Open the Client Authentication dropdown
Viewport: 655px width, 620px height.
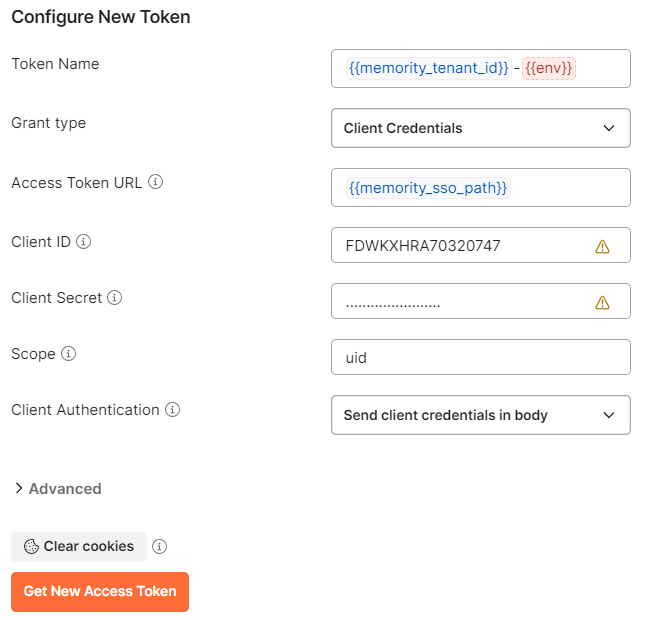(x=480, y=415)
